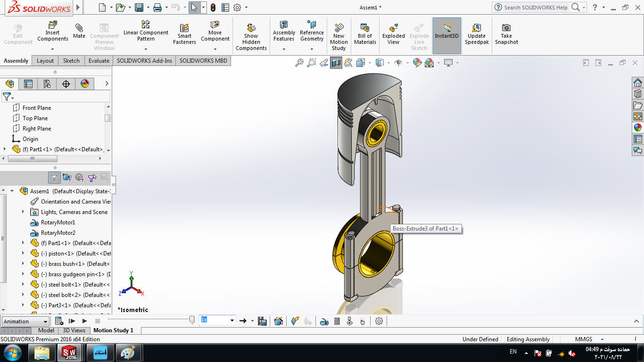Switch to the Evaluate tab
The width and height of the screenshot is (644, 362).
tap(99, 61)
